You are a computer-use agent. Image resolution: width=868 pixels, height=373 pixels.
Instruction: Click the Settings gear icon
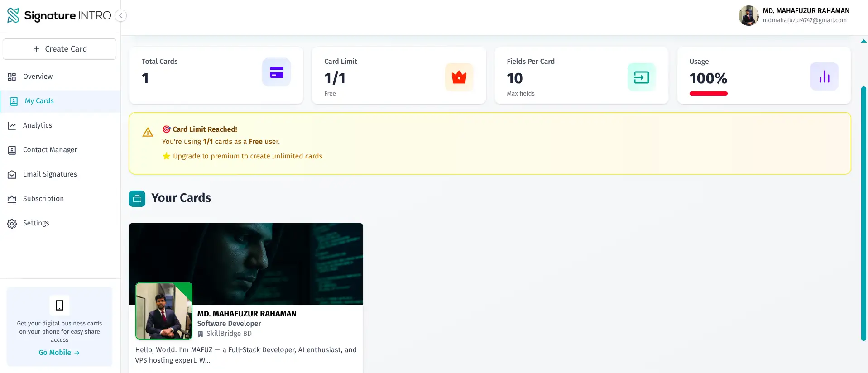[x=12, y=224]
